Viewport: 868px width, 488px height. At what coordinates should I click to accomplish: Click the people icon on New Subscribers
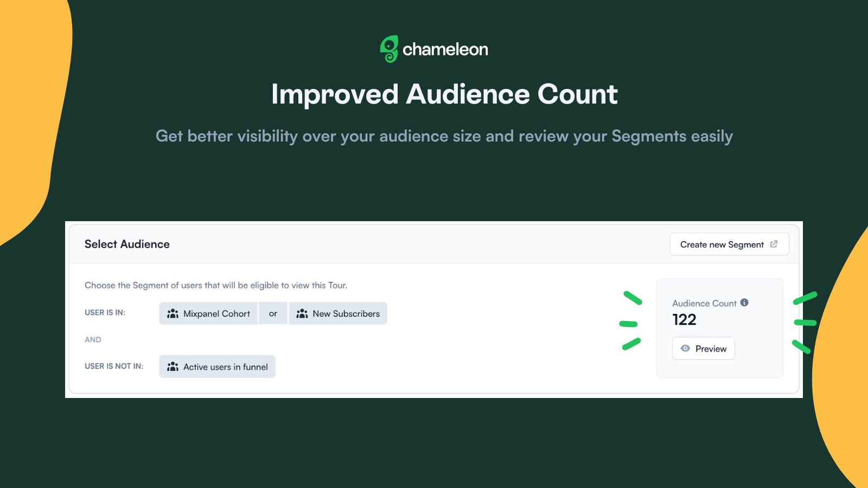302,313
